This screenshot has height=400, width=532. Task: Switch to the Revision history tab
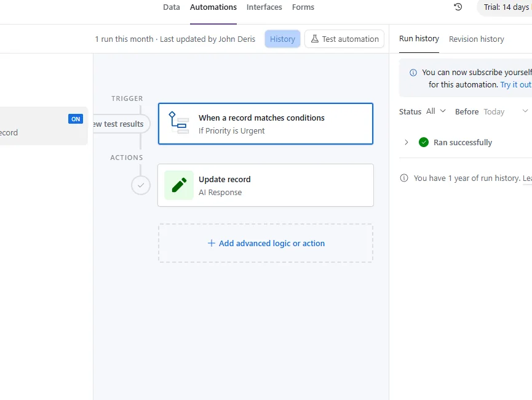(x=477, y=39)
